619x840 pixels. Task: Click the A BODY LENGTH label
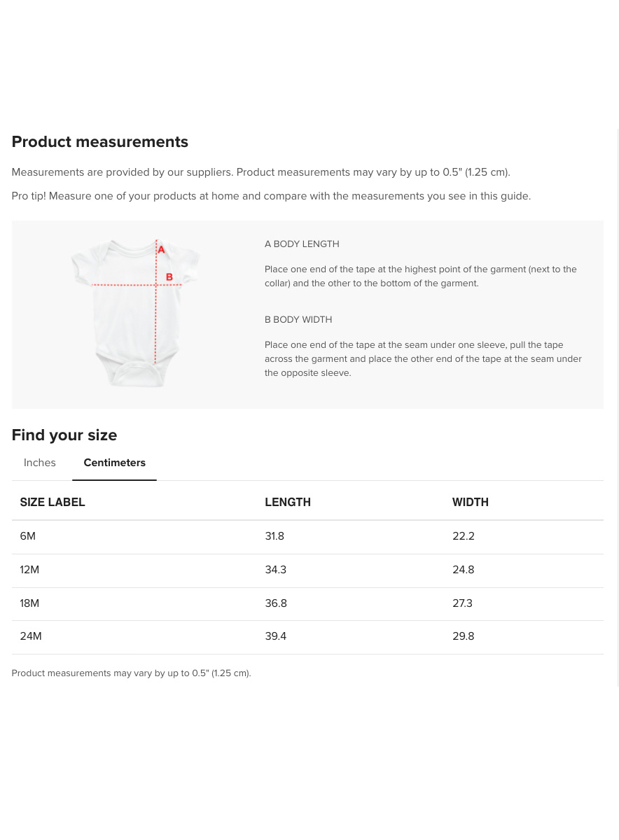[302, 244]
